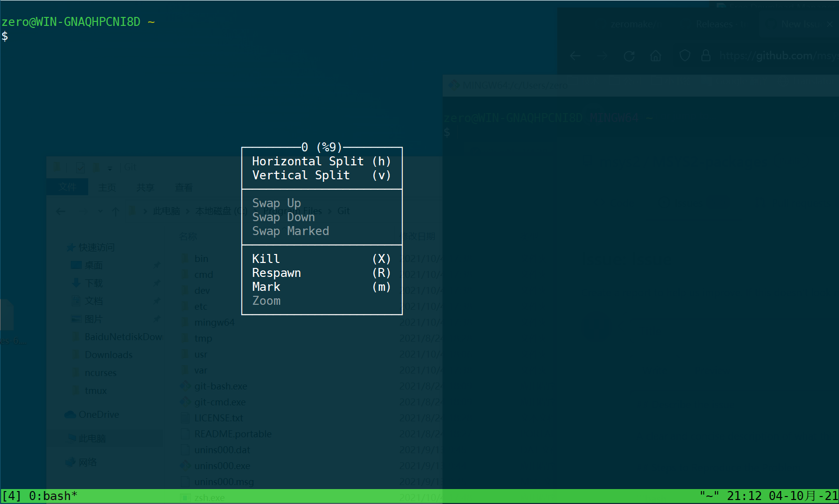Open zsh.exe via its file icon

point(185,497)
